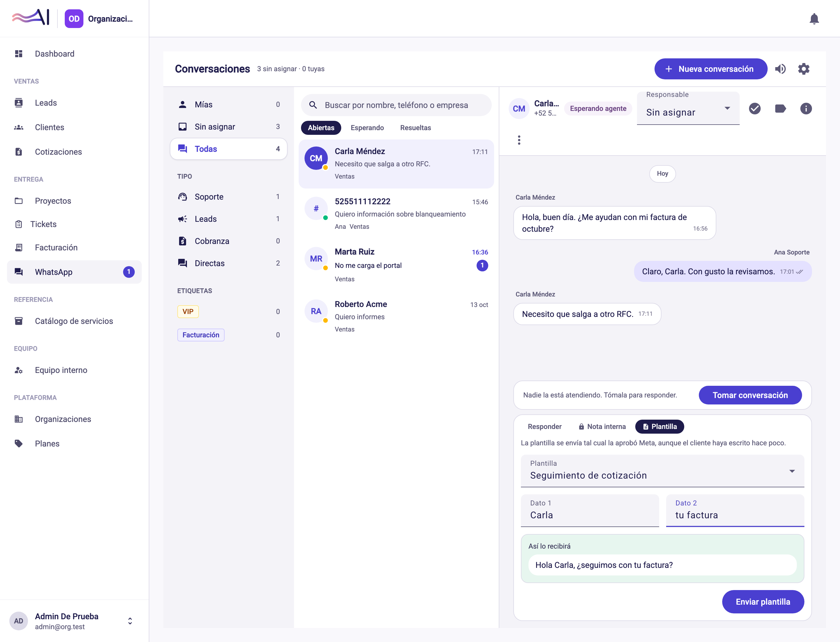840x642 pixels.
Task: Open Facturación in the Entrega section
Action: click(74, 248)
